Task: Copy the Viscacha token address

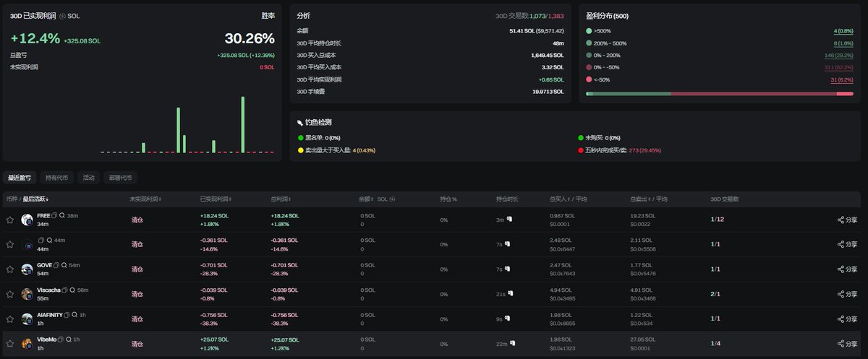Action: [65, 290]
